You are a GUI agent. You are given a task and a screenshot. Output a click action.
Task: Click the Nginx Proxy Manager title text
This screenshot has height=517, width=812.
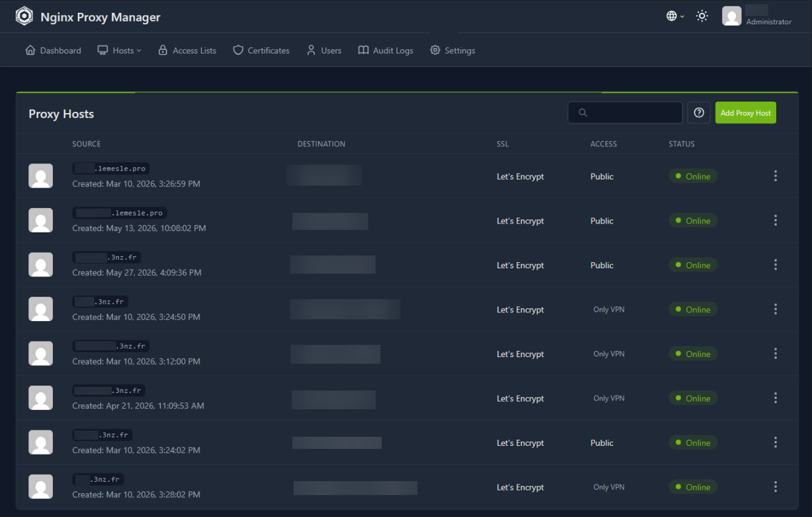pos(100,17)
